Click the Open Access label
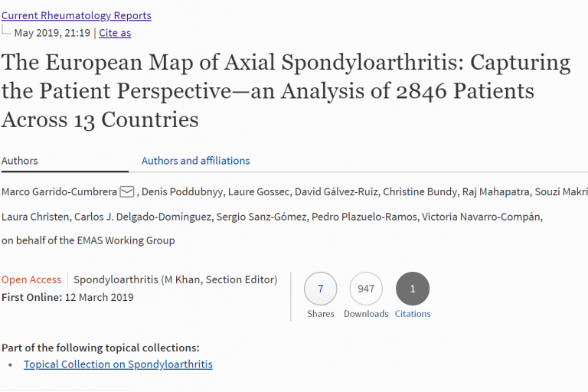Image resolution: width=588 pixels, height=392 pixels. tap(31, 279)
